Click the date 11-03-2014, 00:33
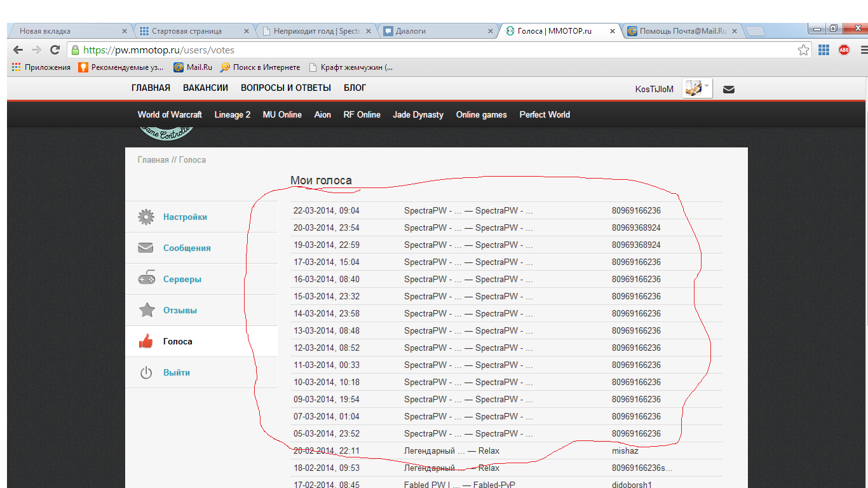The width and height of the screenshot is (868, 488). pyautogui.click(x=326, y=365)
